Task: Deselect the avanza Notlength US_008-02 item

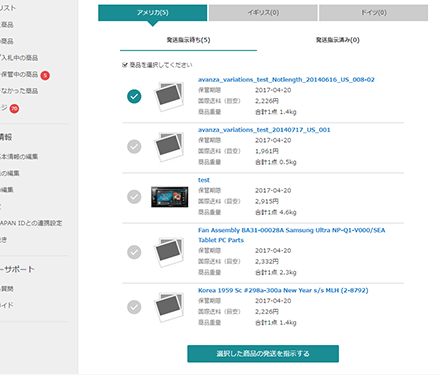Action: click(134, 96)
